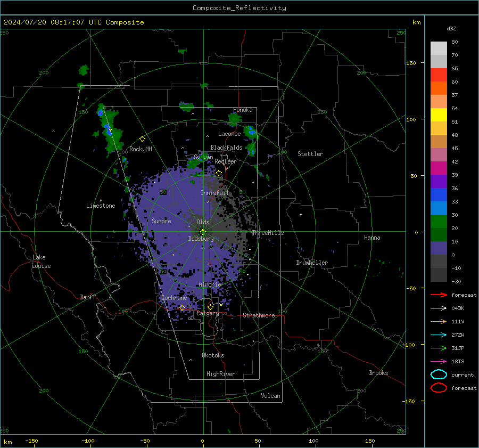The width and height of the screenshot is (479, 448).
Task: Click the Brooks map label
Action: tap(378, 373)
